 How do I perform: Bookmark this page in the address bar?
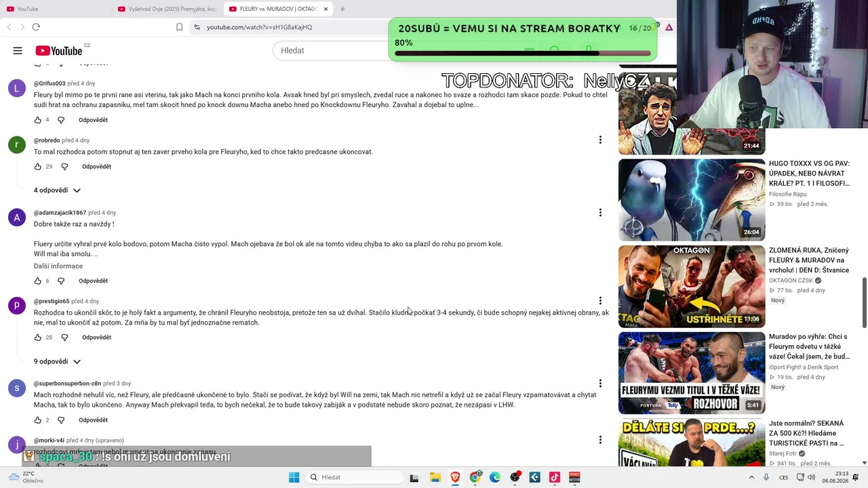[179, 27]
